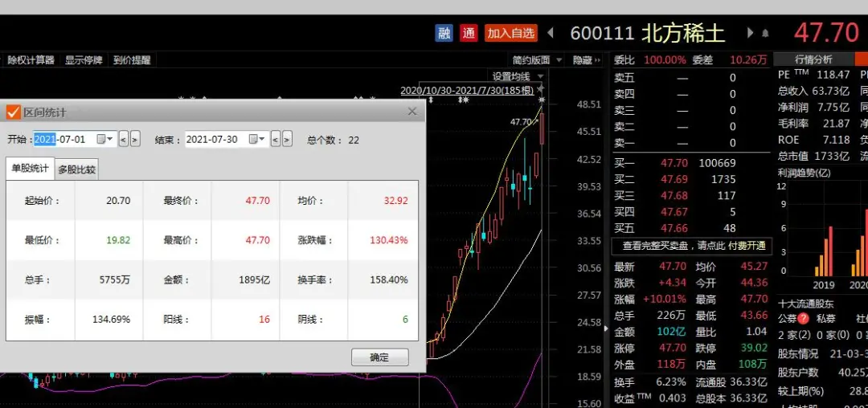Click the 总市值 value 1733亿
This screenshot has height=408, width=868.
pos(832,156)
